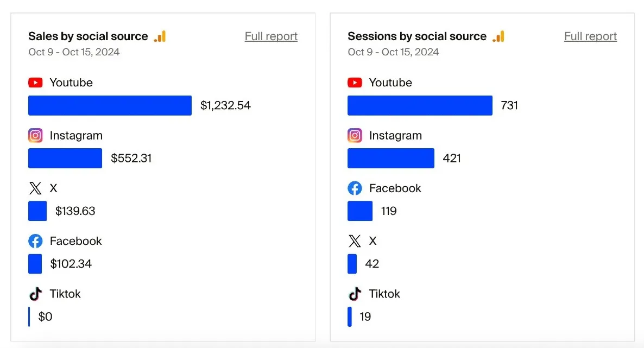This screenshot has height=348, width=644.
Task: Click the TikTok icon in Sales card
Action: pos(35,294)
